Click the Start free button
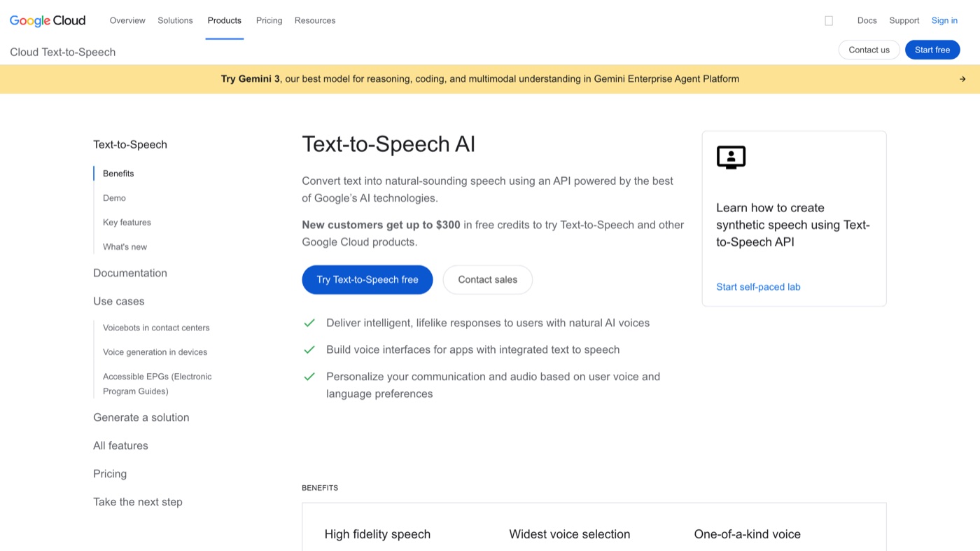The height and width of the screenshot is (551, 980). (x=932, y=50)
